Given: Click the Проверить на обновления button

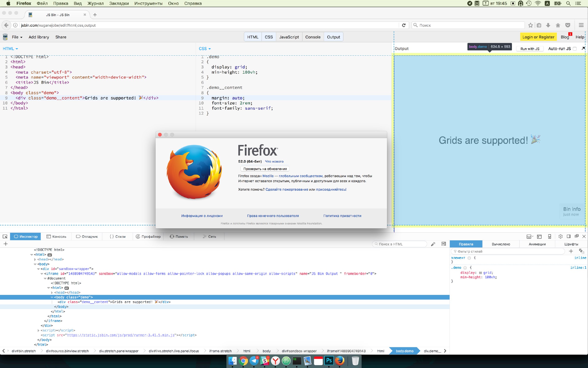Looking at the screenshot, I should click(x=265, y=169).
